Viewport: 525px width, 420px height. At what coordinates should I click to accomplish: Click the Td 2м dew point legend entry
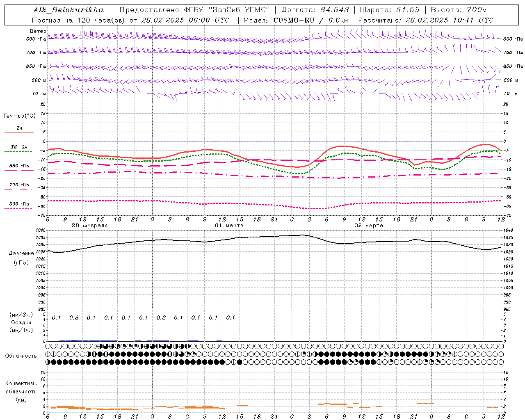19,147
